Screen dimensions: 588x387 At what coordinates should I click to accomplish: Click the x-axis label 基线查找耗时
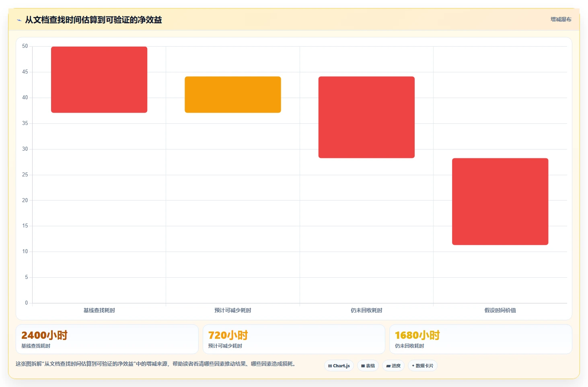[99, 310]
